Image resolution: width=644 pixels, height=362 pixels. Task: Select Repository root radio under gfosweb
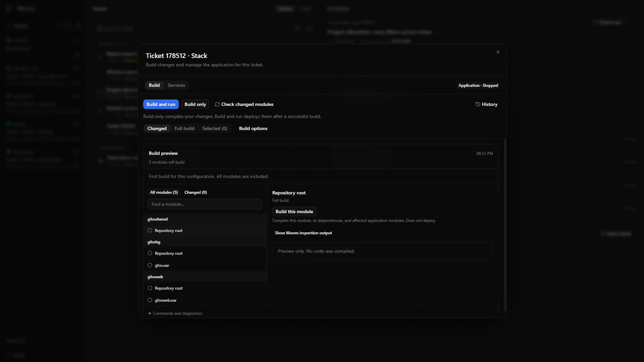coord(150,288)
